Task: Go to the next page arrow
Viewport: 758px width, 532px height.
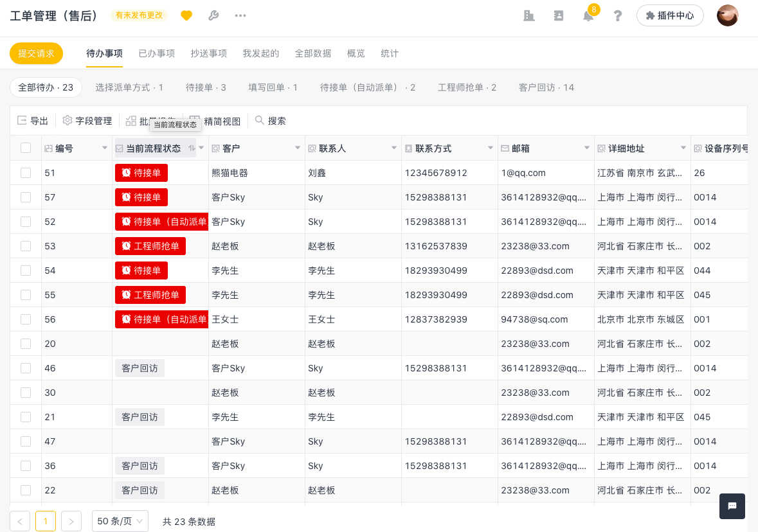Action: (71, 521)
